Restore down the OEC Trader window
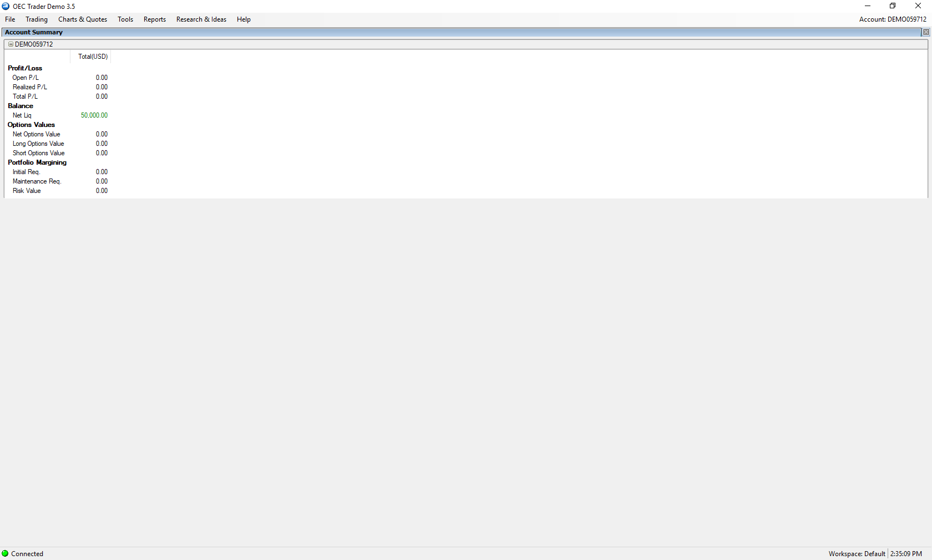 tap(893, 6)
